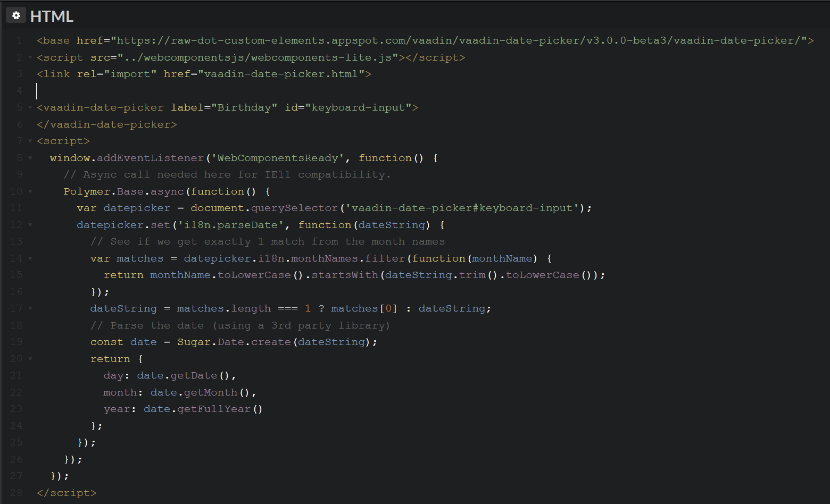Screen dimensions: 830x504
Task: Click the startsWith method call
Action: click(345, 275)
